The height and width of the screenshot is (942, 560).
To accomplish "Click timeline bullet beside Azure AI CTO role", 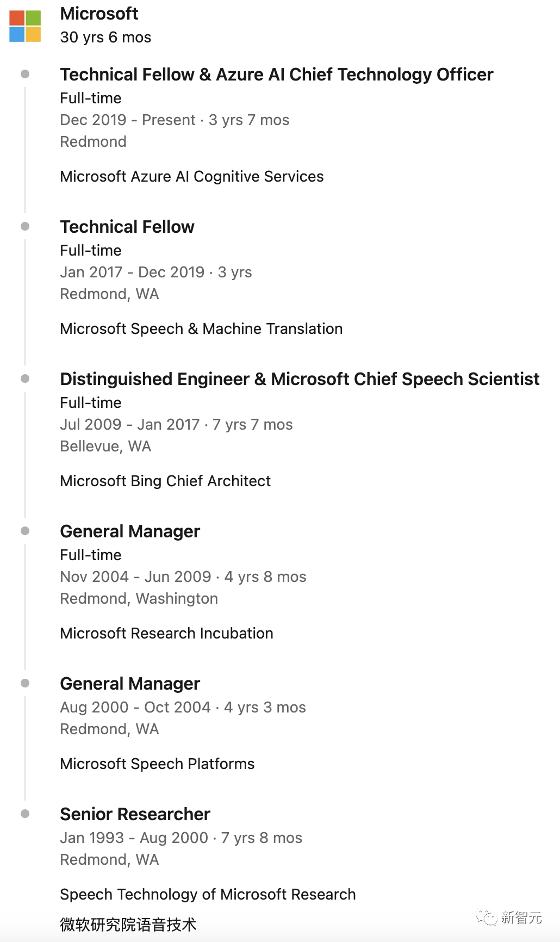I will [25, 74].
